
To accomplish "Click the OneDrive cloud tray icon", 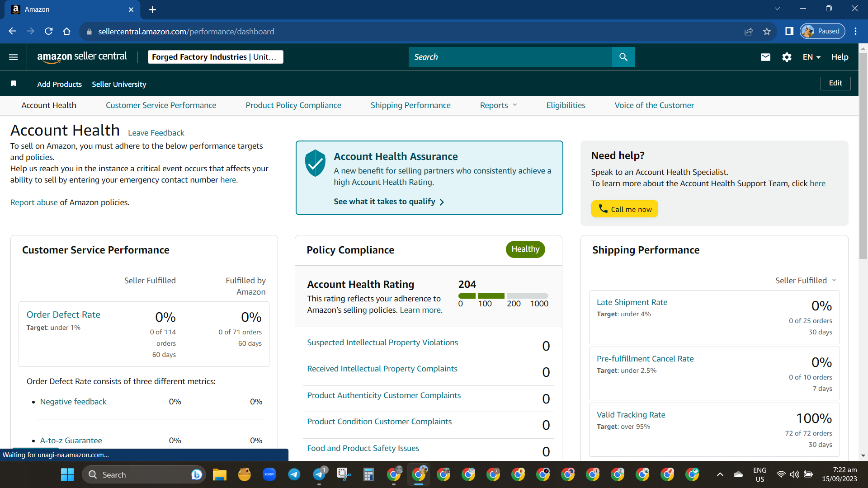I will click(738, 474).
